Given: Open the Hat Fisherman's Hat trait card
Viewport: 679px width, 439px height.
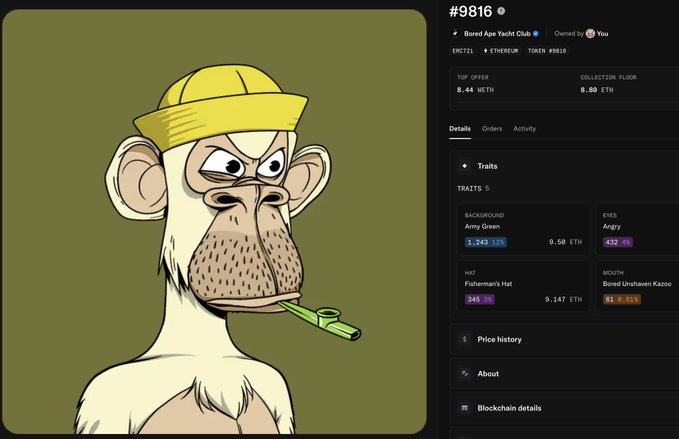Looking at the screenshot, I should [523, 286].
